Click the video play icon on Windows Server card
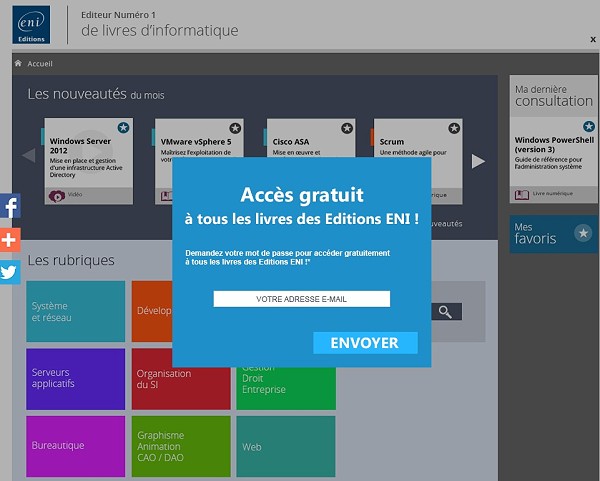The height and width of the screenshot is (481, 600). [x=57, y=196]
